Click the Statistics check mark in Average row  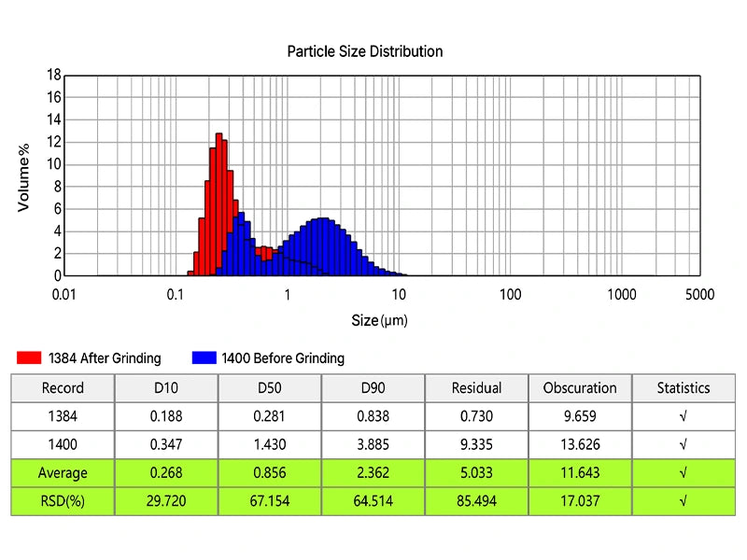click(x=684, y=473)
